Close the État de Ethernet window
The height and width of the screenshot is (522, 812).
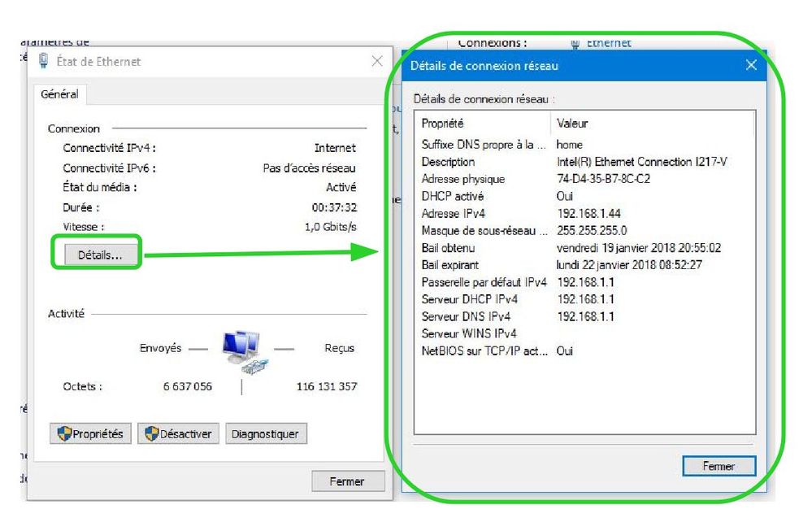point(377,61)
